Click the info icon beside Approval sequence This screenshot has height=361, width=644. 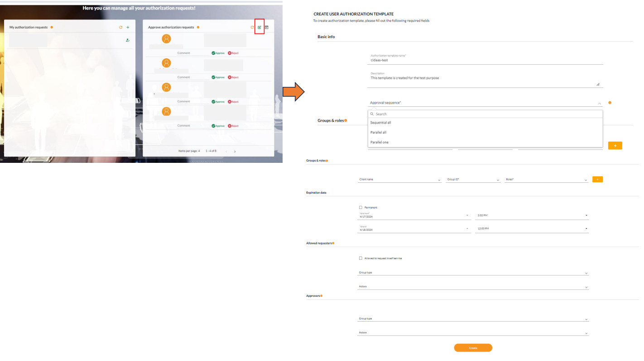pyautogui.click(x=609, y=103)
